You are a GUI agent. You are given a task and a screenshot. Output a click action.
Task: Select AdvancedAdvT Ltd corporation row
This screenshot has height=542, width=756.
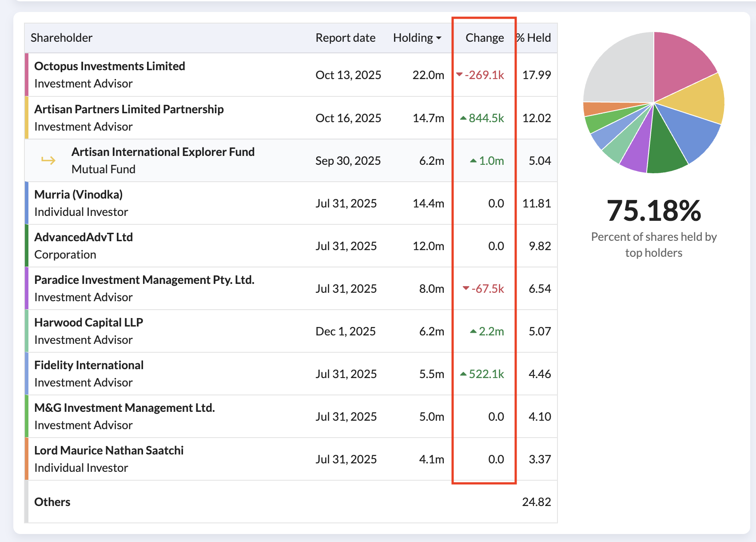coord(291,246)
